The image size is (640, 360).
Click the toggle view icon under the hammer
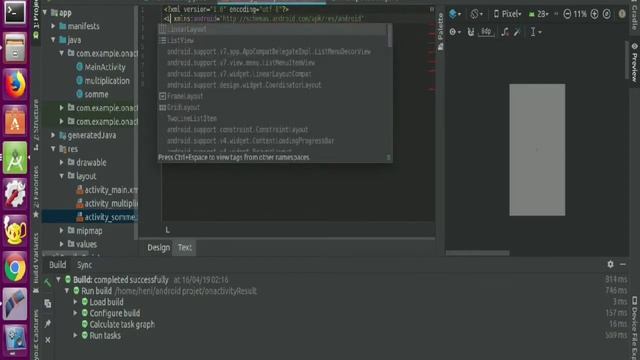47,304
